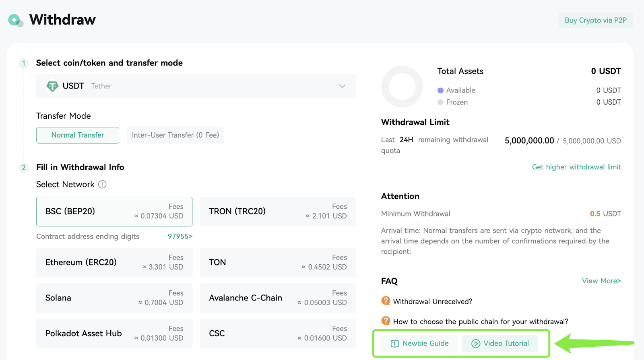Click the ≈ 0.07304 USD fee text
644x360 pixels.
[x=159, y=216]
